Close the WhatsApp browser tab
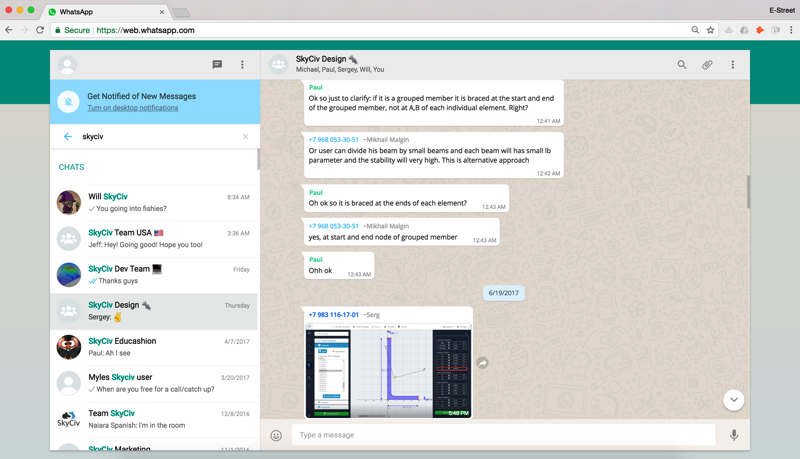Screen dimensions: 800x459 pyautogui.click(x=162, y=12)
